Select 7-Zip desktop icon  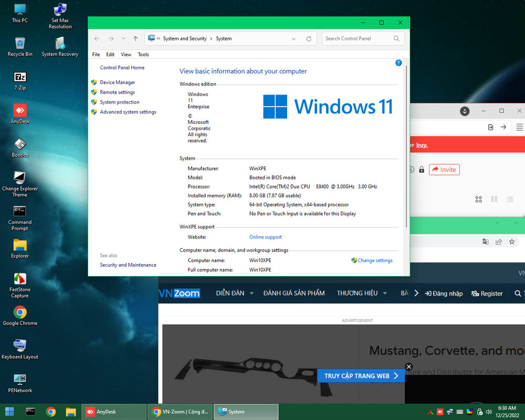coord(20,81)
